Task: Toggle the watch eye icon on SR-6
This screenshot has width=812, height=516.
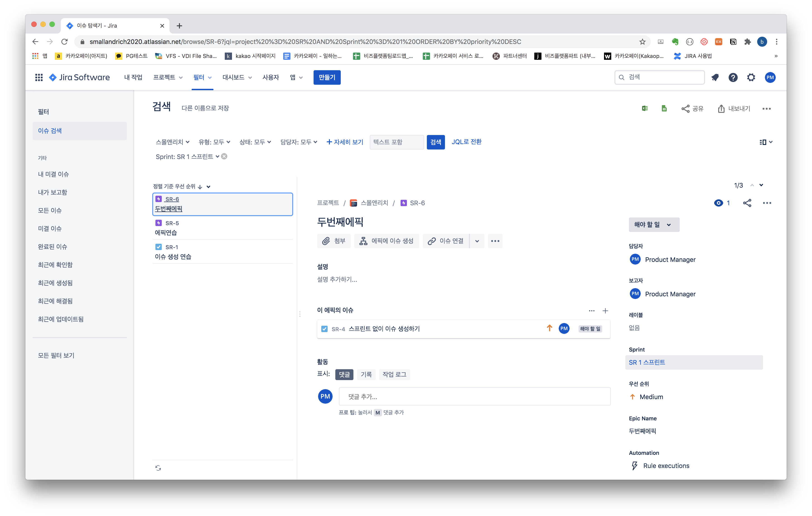Action: point(718,203)
